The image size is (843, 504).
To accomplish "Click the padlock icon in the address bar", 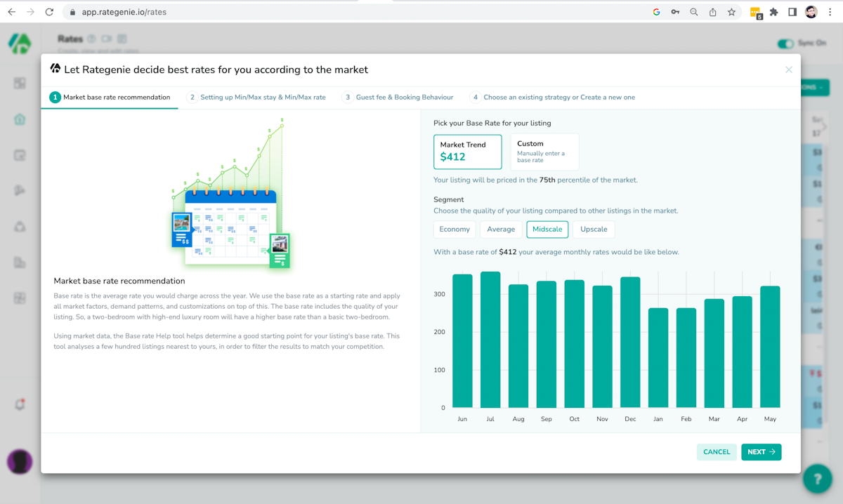I will pyautogui.click(x=72, y=12).
